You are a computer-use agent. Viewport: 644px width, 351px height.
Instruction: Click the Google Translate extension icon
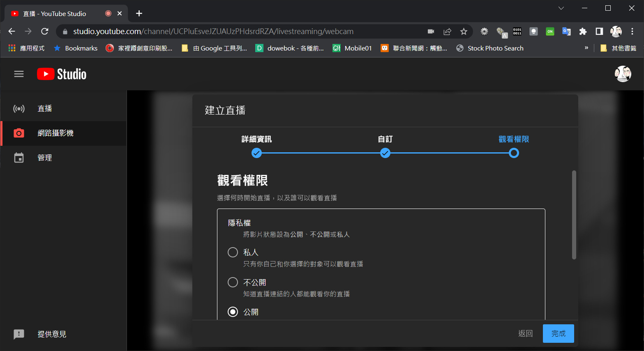tap(566, 31)
